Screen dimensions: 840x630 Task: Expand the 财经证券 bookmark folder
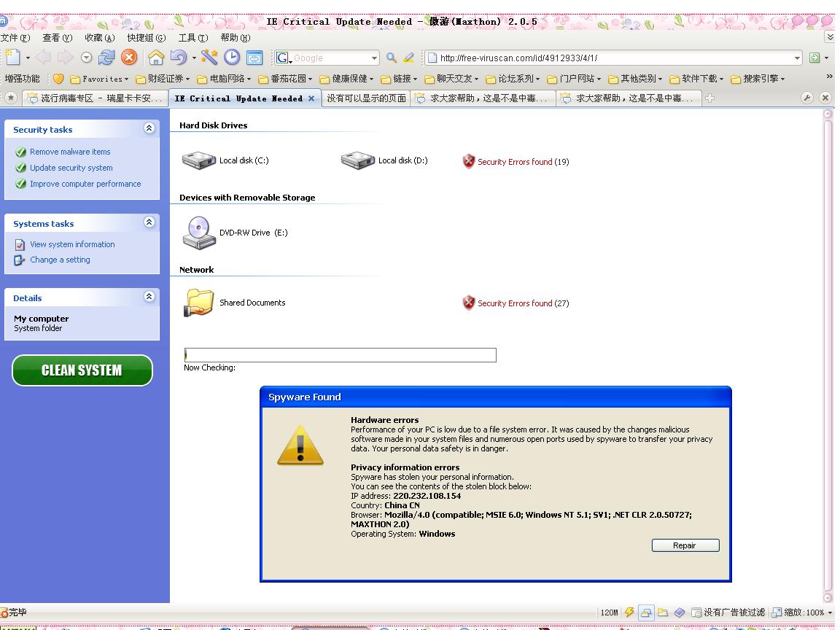[x=163, y=79]
